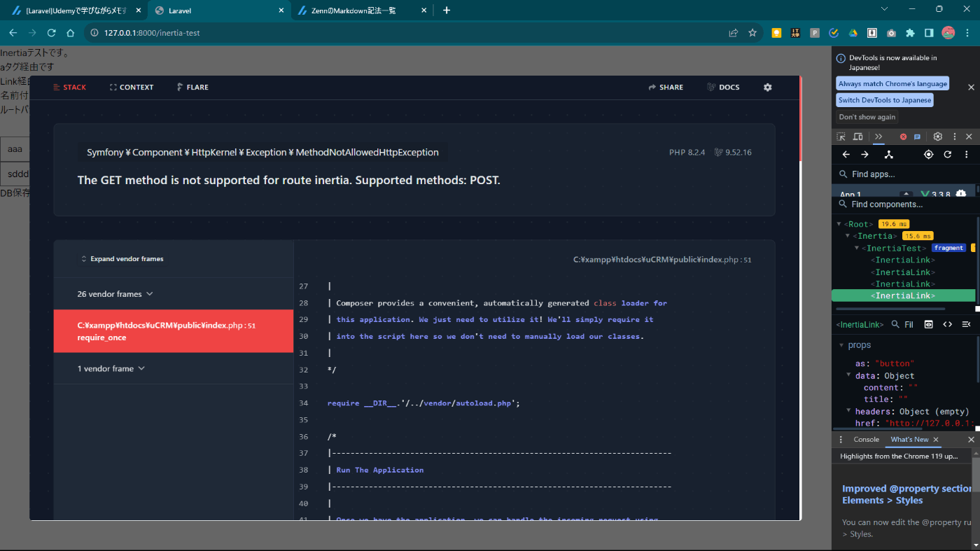This screenshot has height=551, width=980.
Task: Collapse the Inertia component node
Action: coord(847,236)
